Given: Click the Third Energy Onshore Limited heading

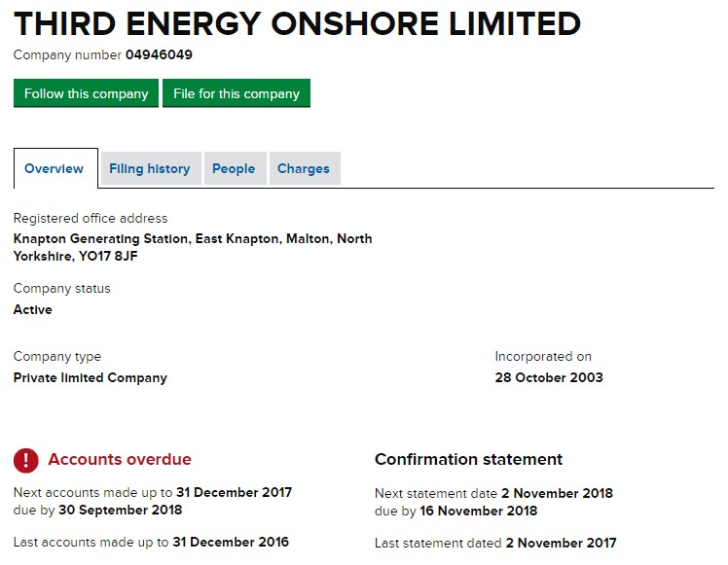Looking at the screenshot, I should (x=298, y=22).
